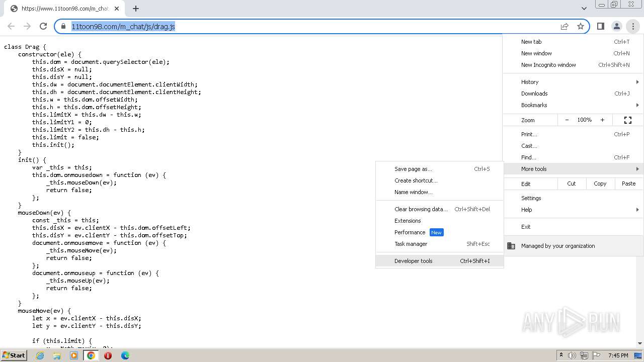Bookmark this page with the star icon
The image size is (644, 362).
click(581, 26)
